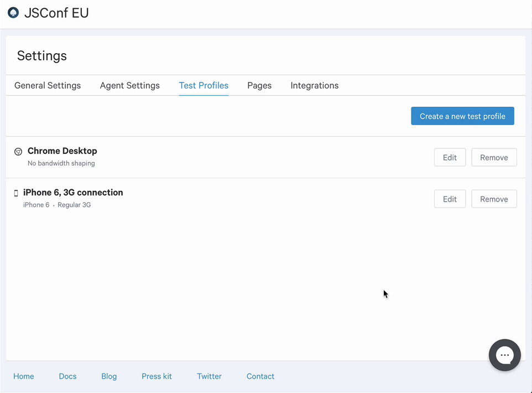This screenshot has width=532, height=393.
Task: Click the Chrome browser icon in first profile
Action: tap(18, 152)
